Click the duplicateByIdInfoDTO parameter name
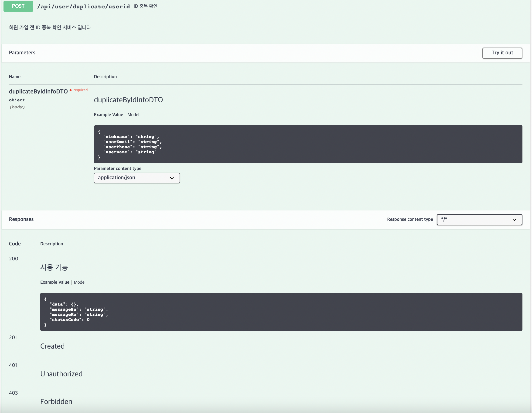This screenshot has width=532, height=413. (38, 91)
